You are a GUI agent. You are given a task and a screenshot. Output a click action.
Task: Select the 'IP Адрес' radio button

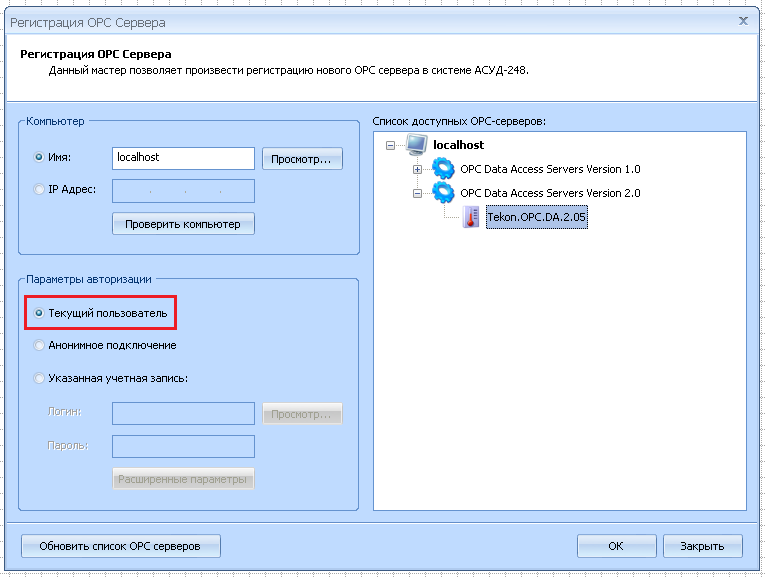[39, 189]
